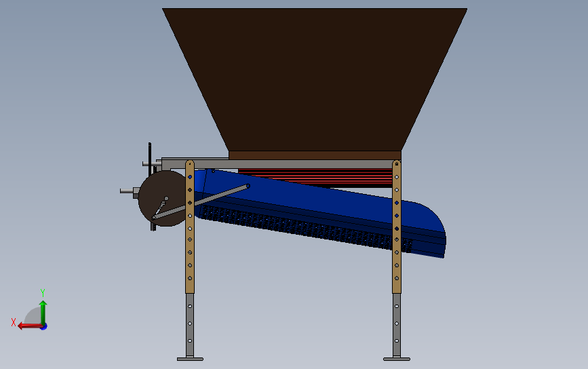Select the perforated mesh screen under the tray
The width and height of the screenshot is (588, 369).
(306, 229)
